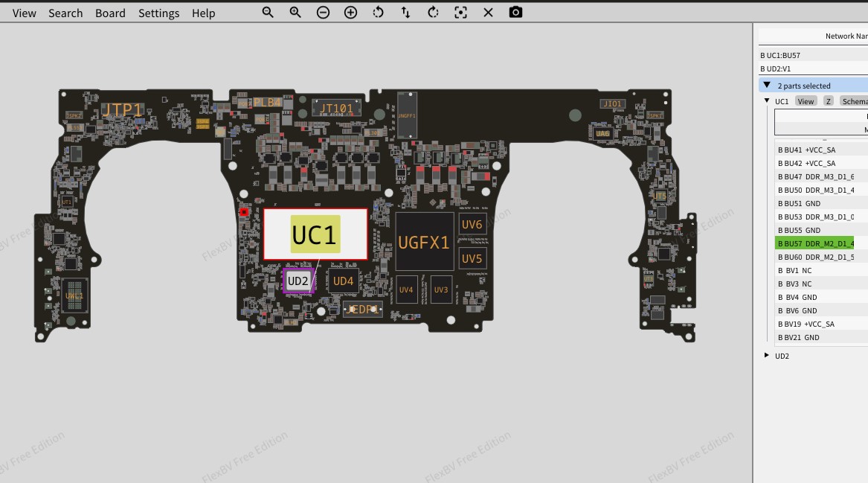Flip the board with up-down arrows icon

406,12
